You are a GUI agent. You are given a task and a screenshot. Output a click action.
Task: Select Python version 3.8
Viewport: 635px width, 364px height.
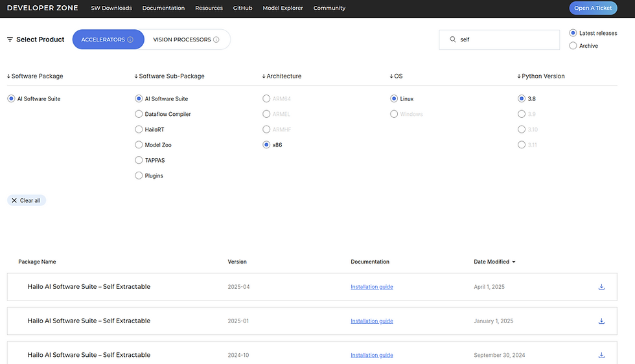522,99
